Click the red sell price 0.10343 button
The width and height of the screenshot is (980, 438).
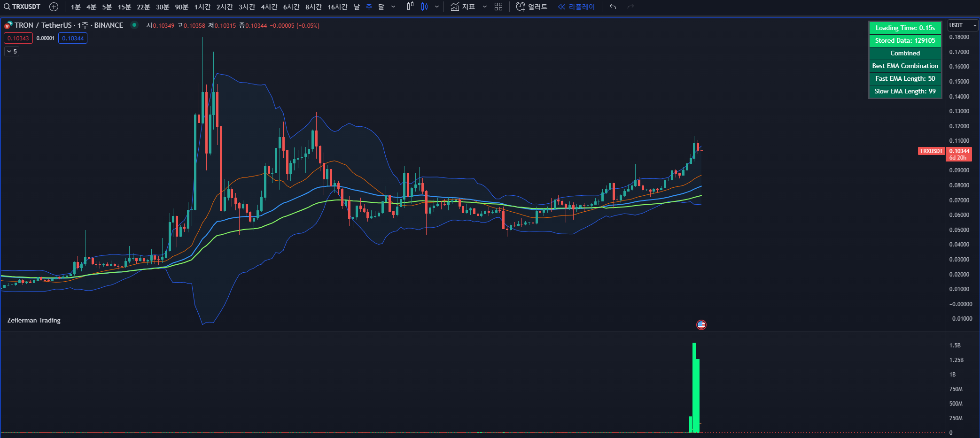click(x=18, y=38)
